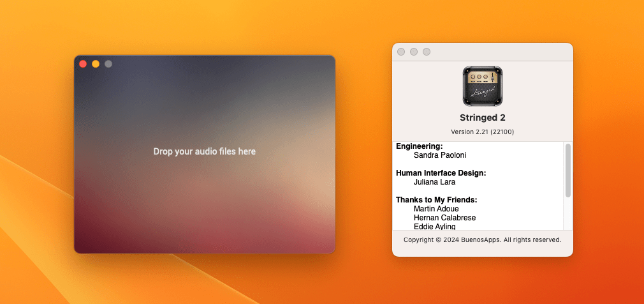The image size is (644, 304).
Task: Click the About window minimize button
Action: click(414, 52)
